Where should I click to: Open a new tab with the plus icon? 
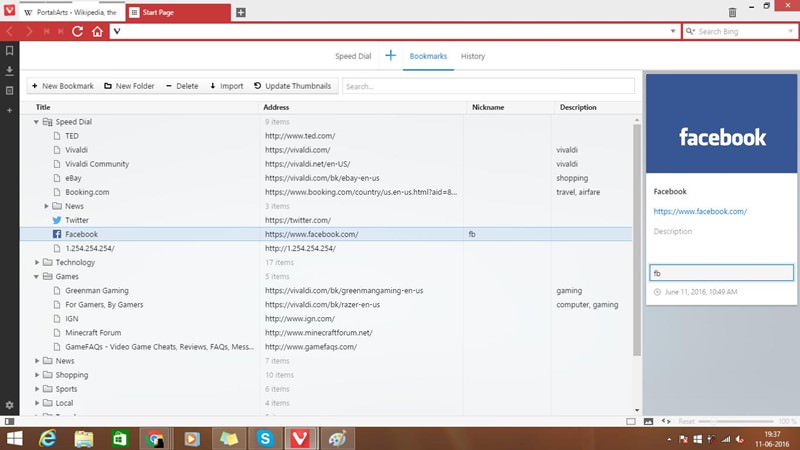241,12
